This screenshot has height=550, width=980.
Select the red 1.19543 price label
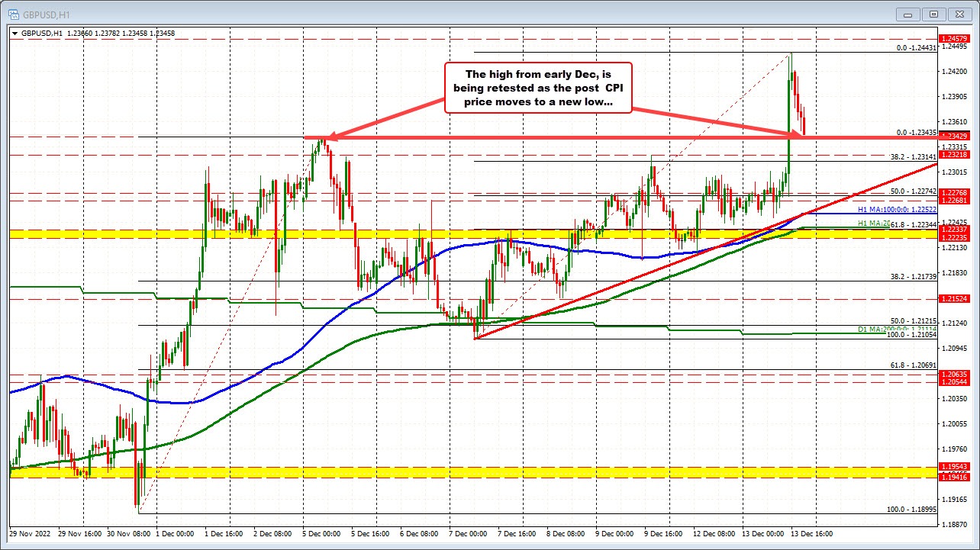click(955, 466)
